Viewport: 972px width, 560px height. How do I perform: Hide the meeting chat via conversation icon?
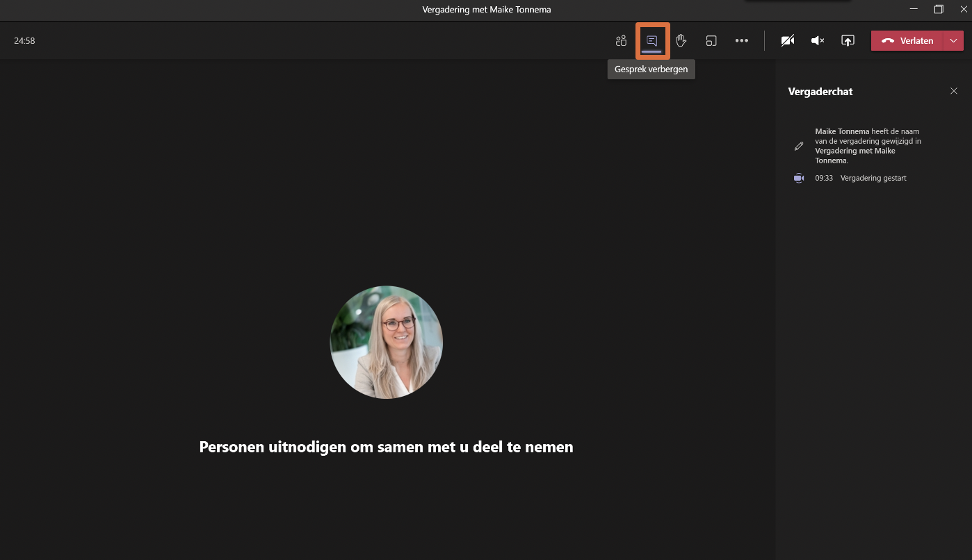click(651, 41)
